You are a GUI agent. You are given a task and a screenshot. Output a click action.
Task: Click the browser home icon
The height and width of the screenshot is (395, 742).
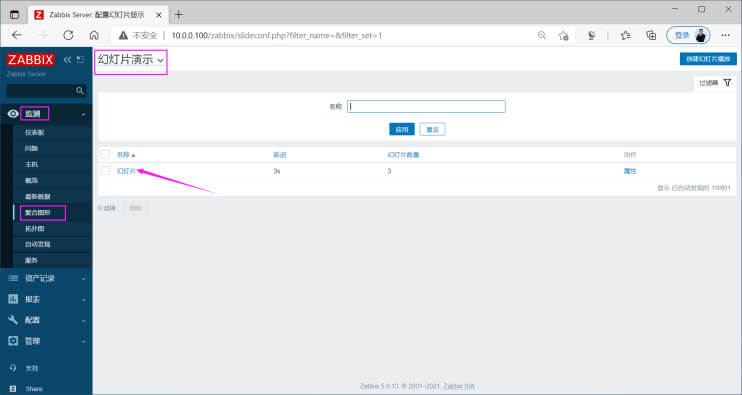94,35
